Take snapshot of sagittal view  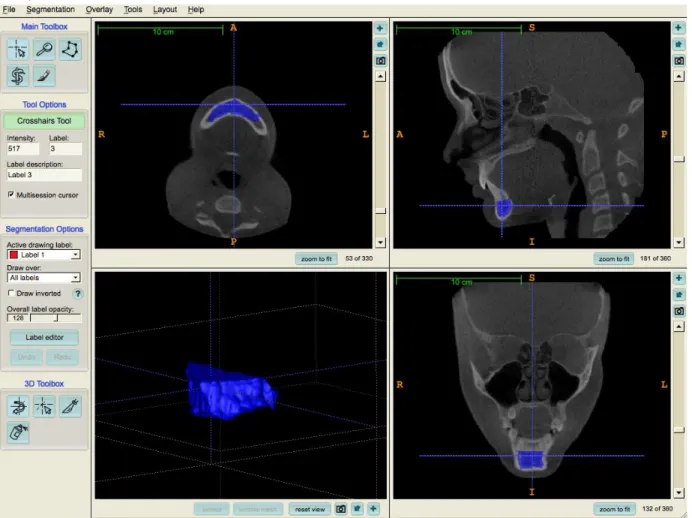click(679, 60)
